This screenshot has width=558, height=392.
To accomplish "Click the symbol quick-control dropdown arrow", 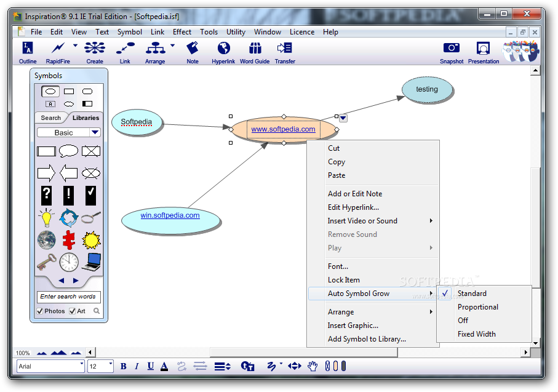I will click(343, 118).
